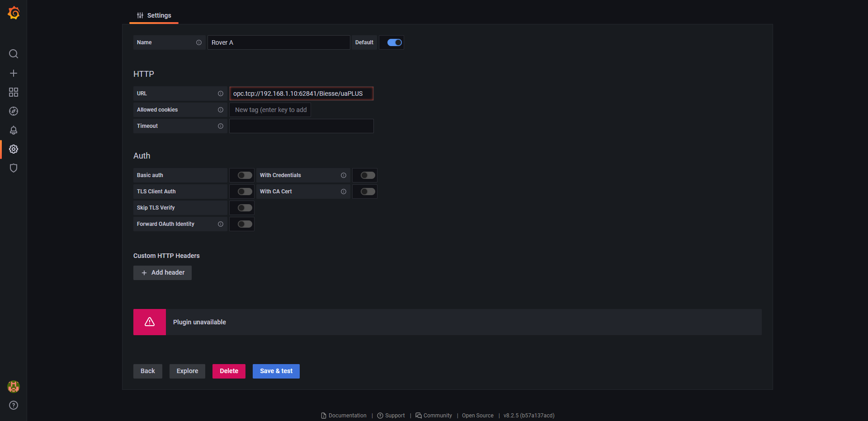Image resolution: width=868 pixels, height=421 pixels.
Task: Delete this data source
Action: pos(229,371)
